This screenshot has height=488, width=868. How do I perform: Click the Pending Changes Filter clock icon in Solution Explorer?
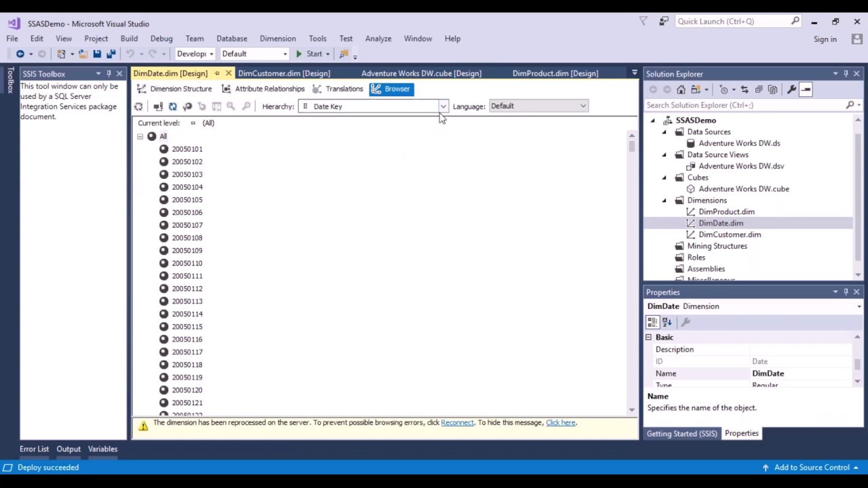click(724, 89)
